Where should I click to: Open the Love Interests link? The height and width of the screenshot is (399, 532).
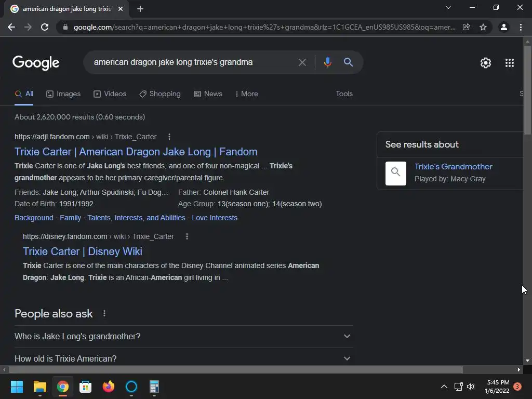point(215,218)
